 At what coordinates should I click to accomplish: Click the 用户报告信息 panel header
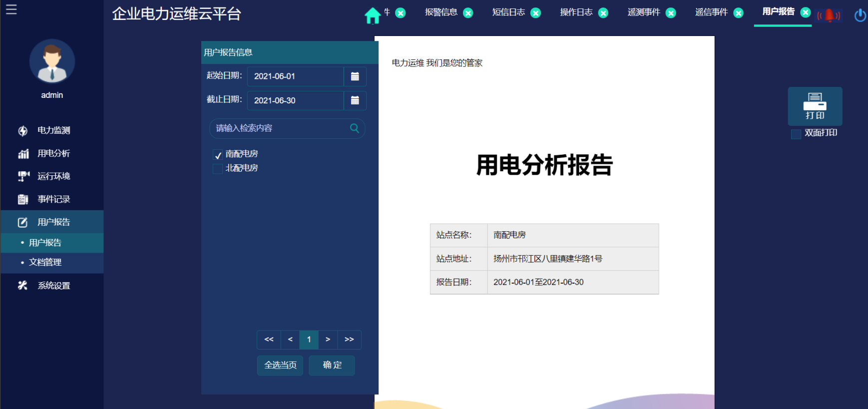click(290, 52)
